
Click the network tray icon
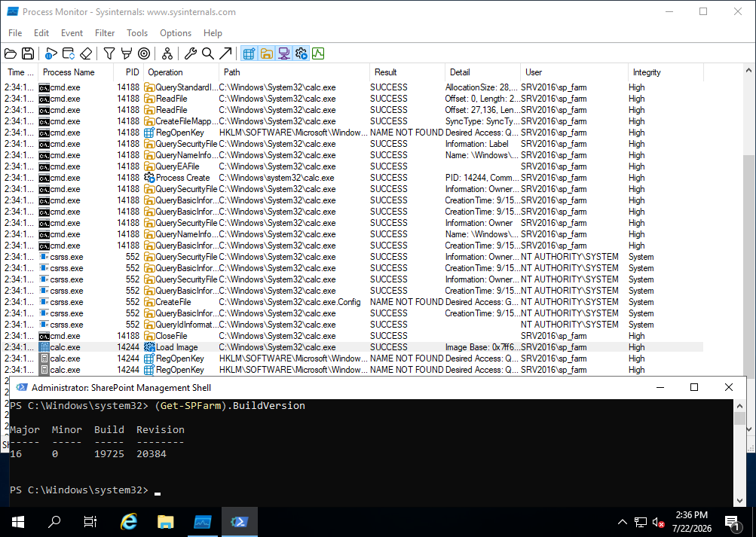640,522
